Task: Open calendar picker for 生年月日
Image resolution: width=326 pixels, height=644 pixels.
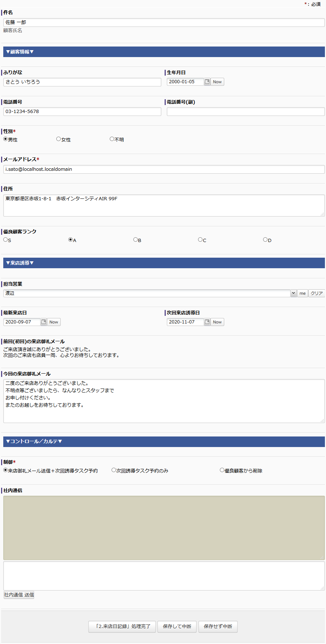Action: [x=207, y=82]
